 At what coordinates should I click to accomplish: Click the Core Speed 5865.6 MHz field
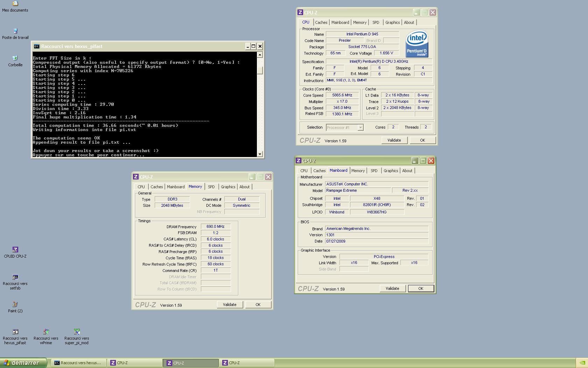(x=342, y=95)
